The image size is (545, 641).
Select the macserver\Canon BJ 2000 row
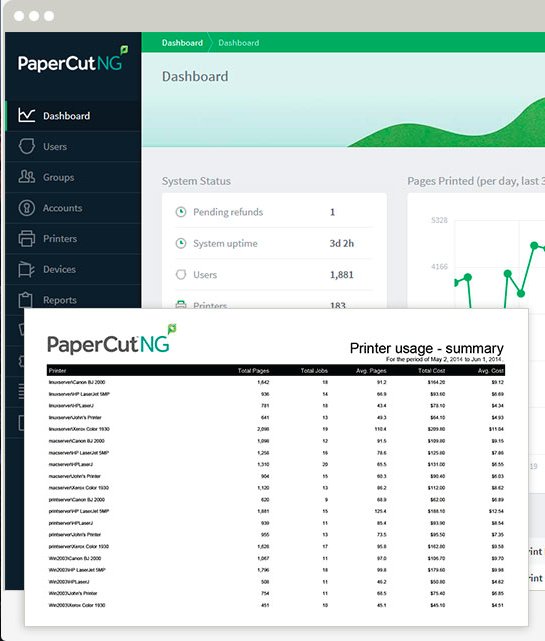point(276,441)
